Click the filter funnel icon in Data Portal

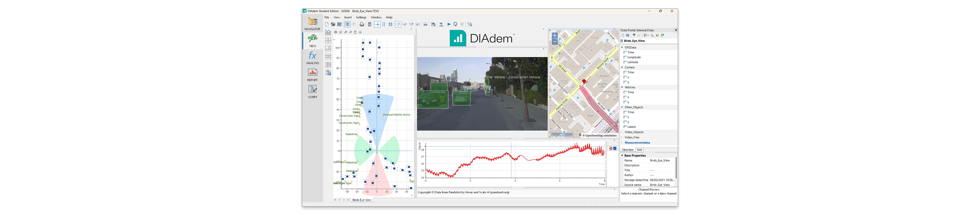(x=634, y=35)
